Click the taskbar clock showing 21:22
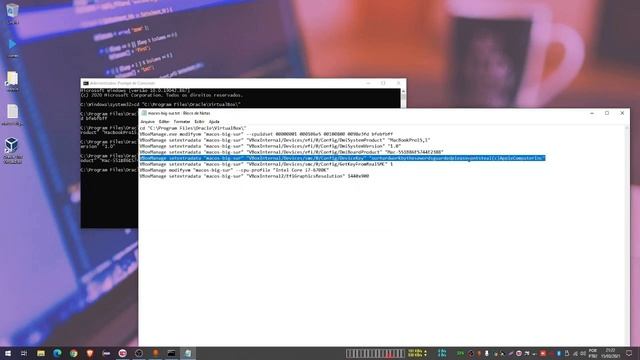 (x=610, y=353)
